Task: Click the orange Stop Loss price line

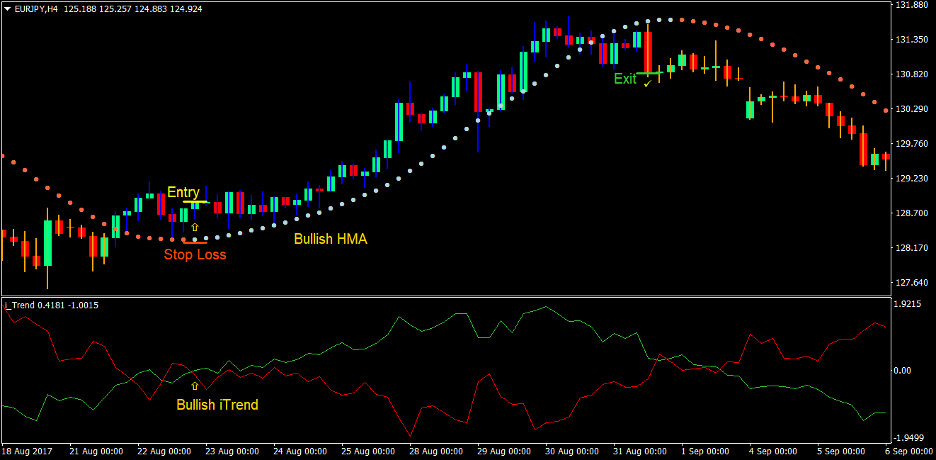Action: pos(195,242)
